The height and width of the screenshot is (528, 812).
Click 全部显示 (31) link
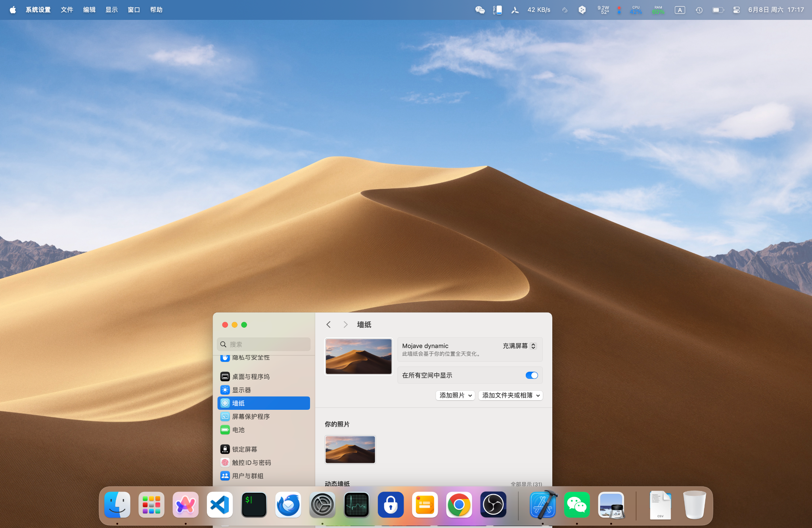pyautogui.click(x=526, y=484)
